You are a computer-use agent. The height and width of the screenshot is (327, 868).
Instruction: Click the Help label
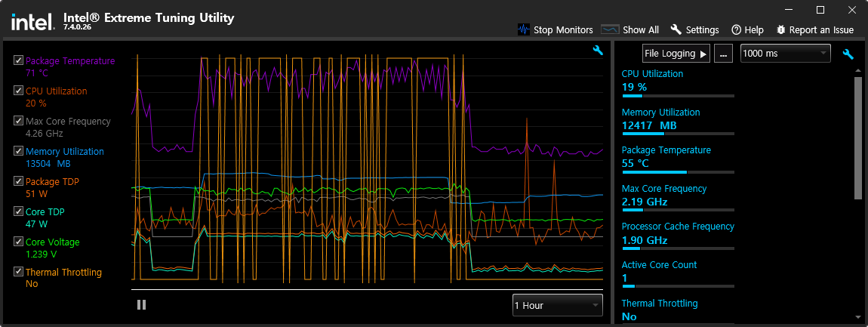point(754,30)
